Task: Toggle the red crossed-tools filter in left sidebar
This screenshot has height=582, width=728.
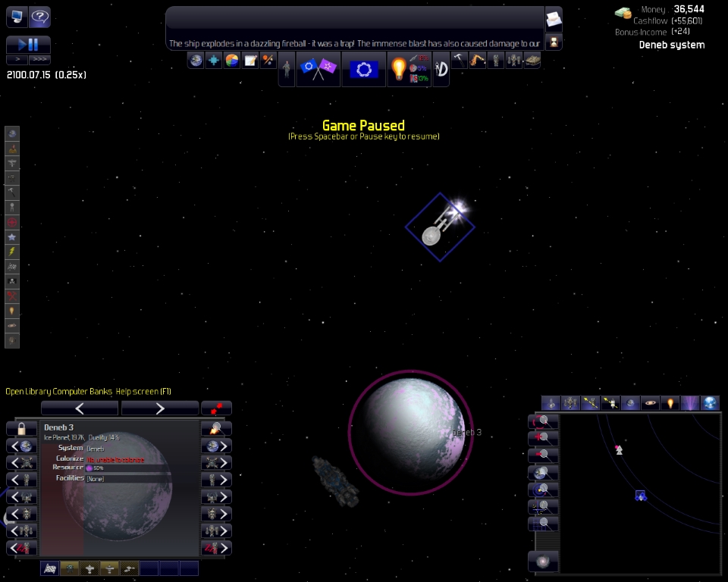Action: click(12, 296)
